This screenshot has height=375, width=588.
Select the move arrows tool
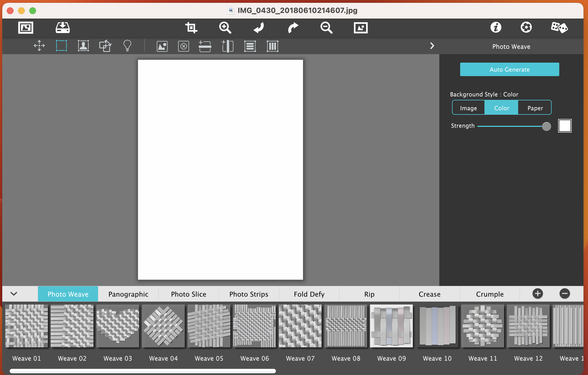tap(39, 46)
